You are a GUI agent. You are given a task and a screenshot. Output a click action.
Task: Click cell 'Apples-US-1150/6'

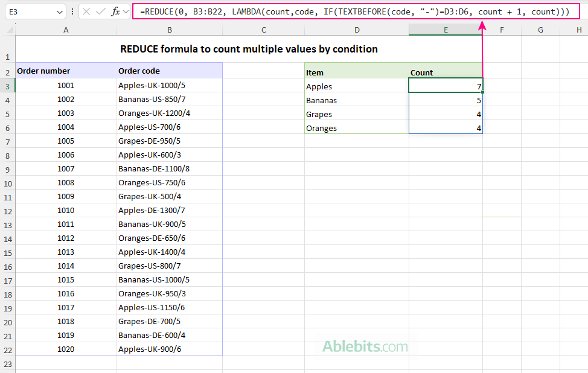coord(170,307)
